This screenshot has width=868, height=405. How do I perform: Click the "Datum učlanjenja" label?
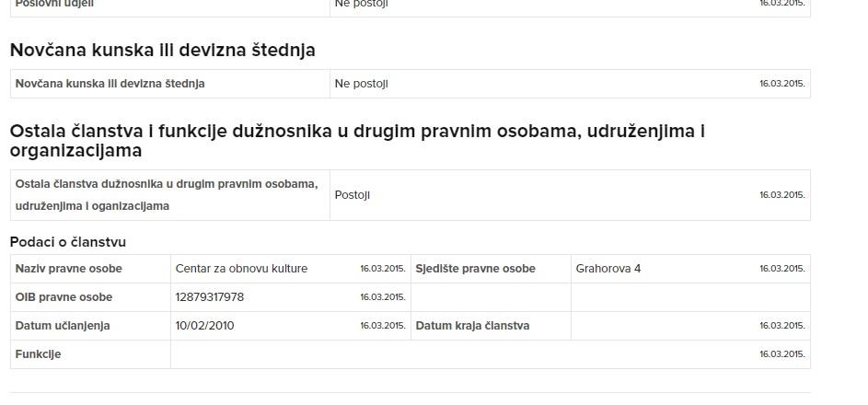point(63,326)
